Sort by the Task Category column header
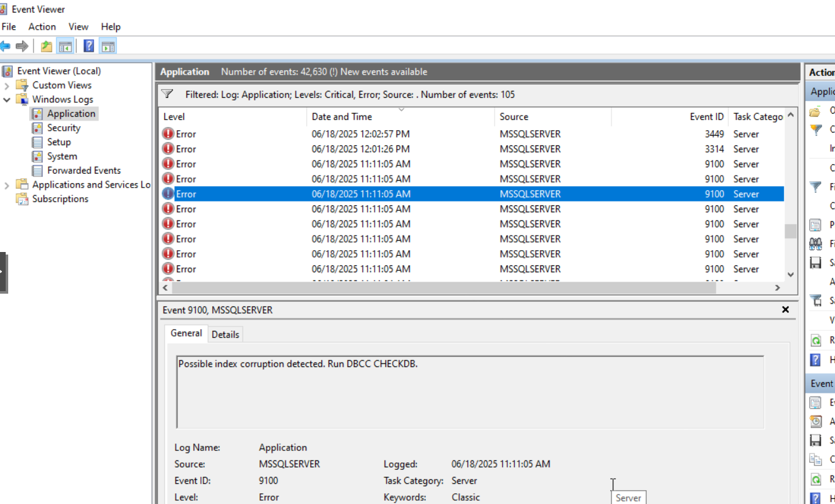 click(757, 116)
